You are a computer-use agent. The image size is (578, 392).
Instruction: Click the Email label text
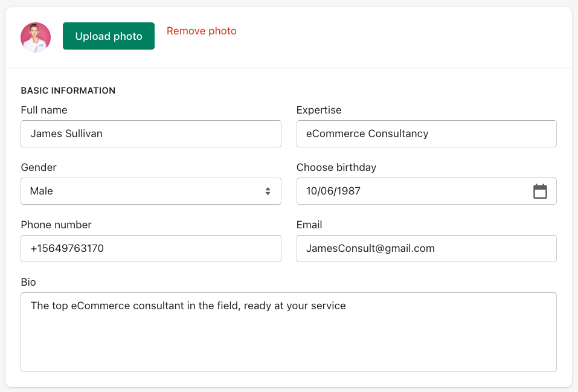pyautogui.click(x=309, y=225)
